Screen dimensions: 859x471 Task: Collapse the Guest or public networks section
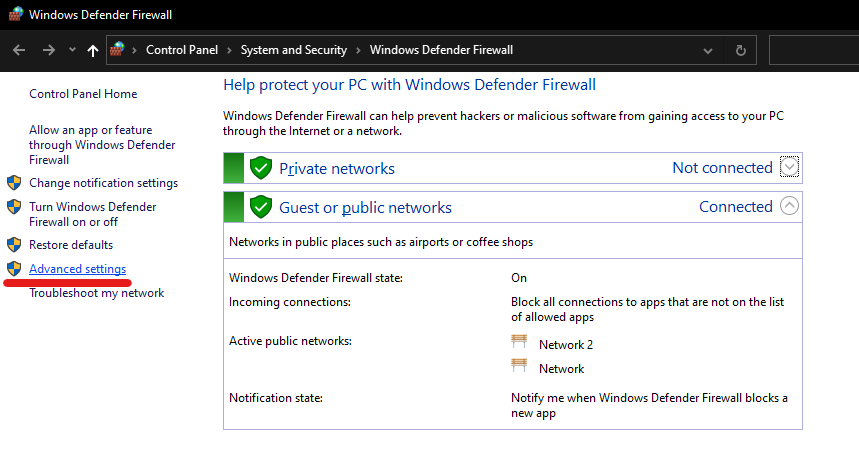tap(790, 206)
